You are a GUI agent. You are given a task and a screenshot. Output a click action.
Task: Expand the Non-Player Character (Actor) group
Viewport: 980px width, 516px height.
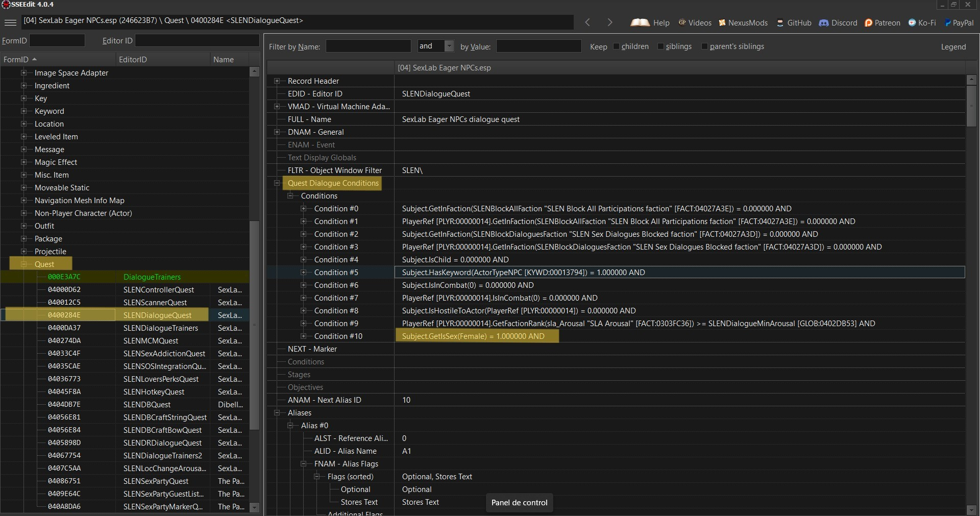(x=23, y=213)
